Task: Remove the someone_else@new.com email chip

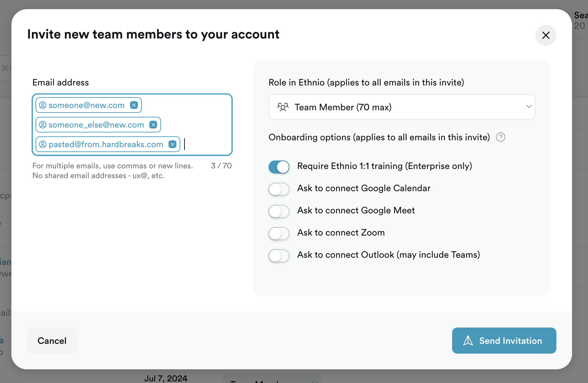Action: (x=153, y=125)
